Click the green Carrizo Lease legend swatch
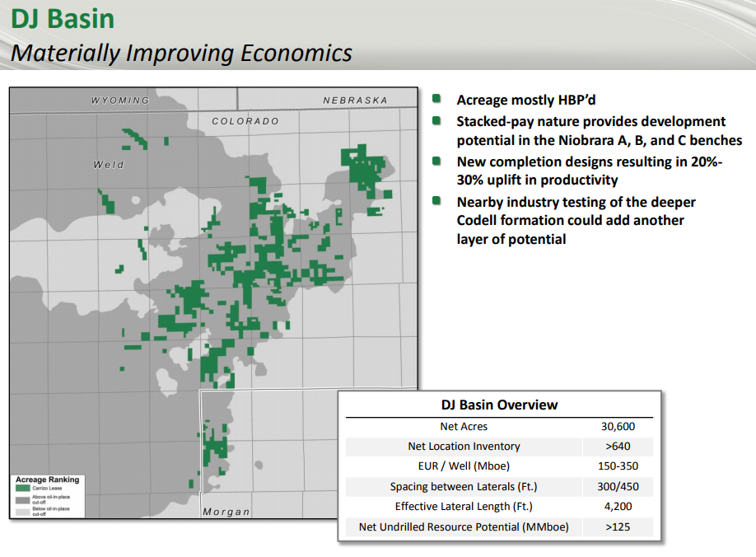This screenshot has width=756, height=557. pos(23,489)
